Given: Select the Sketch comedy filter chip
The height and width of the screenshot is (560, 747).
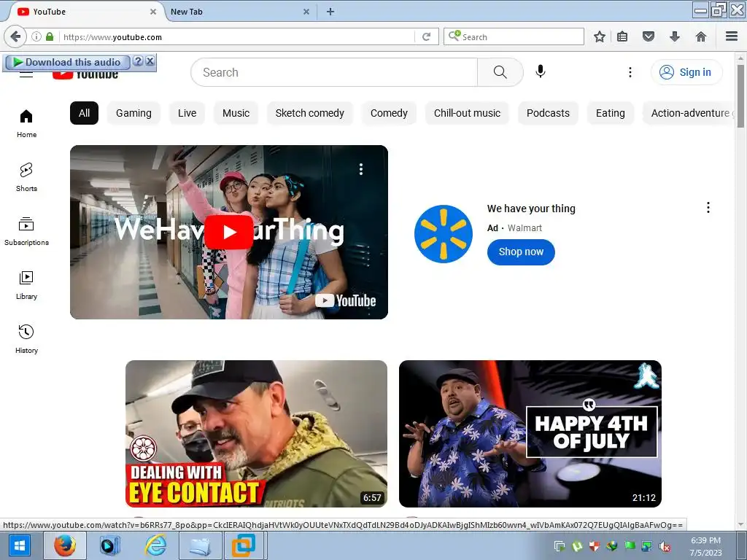Looking at the screenshot, I should (x=309, y=113).
